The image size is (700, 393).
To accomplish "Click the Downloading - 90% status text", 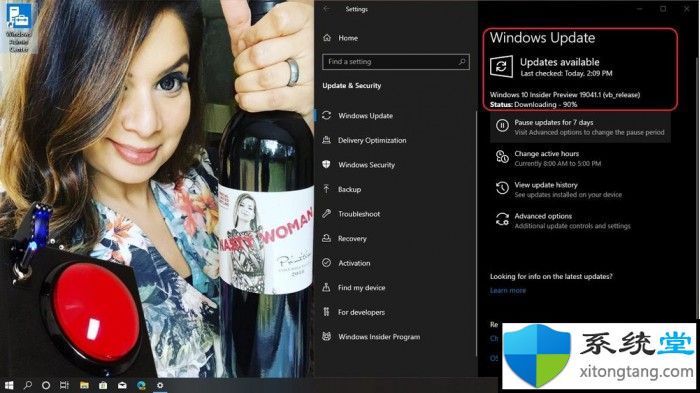I will tap(546, 105).
